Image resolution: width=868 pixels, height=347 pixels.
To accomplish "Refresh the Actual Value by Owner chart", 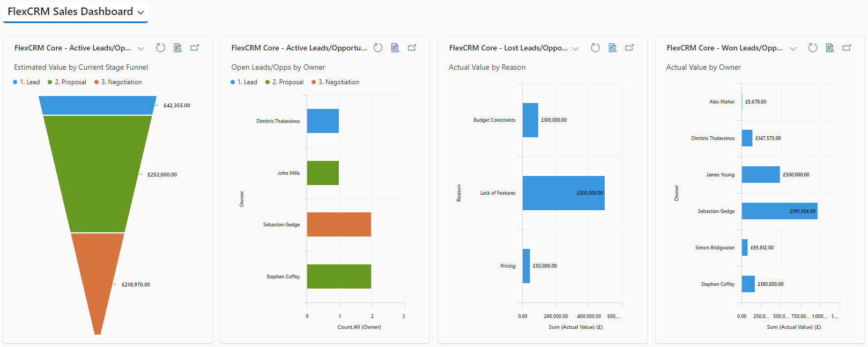I will tap(813, 48).
